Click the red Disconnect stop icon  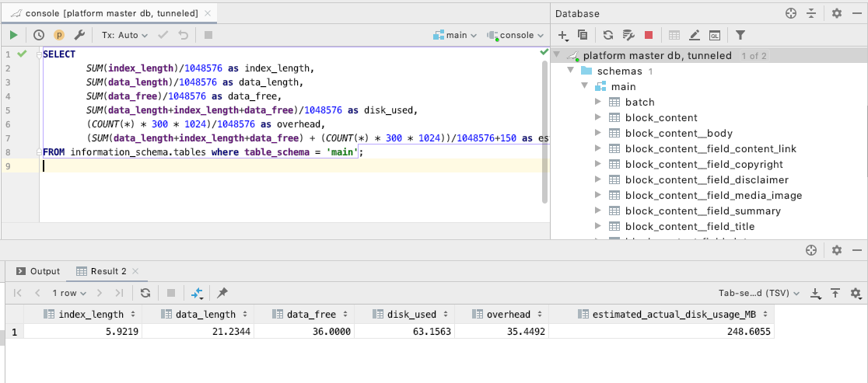click(x=649, y=35)
